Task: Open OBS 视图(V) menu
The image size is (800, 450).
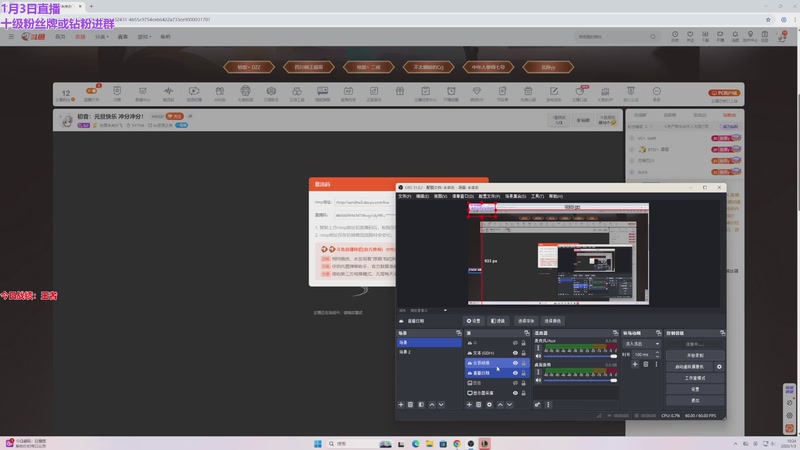Action: pyautogui.click(x=440, y=196)
